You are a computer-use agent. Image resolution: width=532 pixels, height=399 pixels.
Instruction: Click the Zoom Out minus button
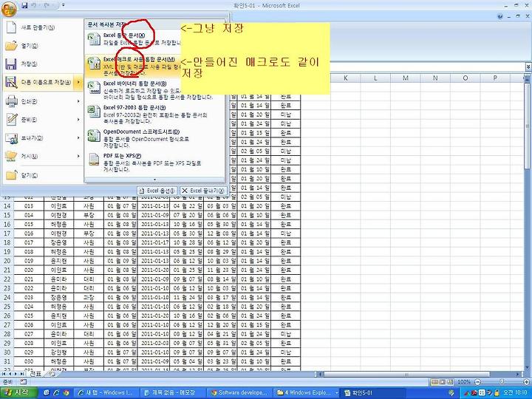click(477, 382)
